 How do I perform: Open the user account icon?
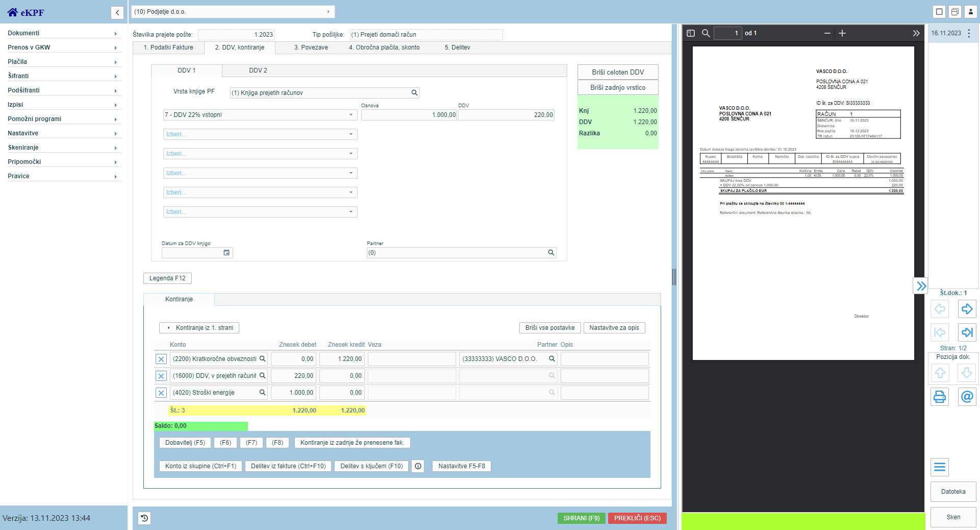[x=971, y=12]
